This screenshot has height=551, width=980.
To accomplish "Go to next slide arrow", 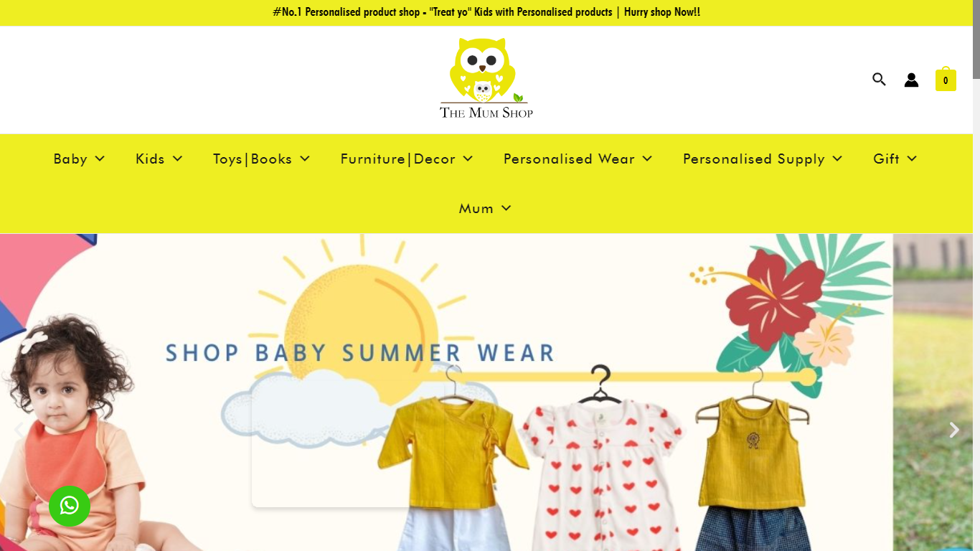I will click(x=953, y=430).
